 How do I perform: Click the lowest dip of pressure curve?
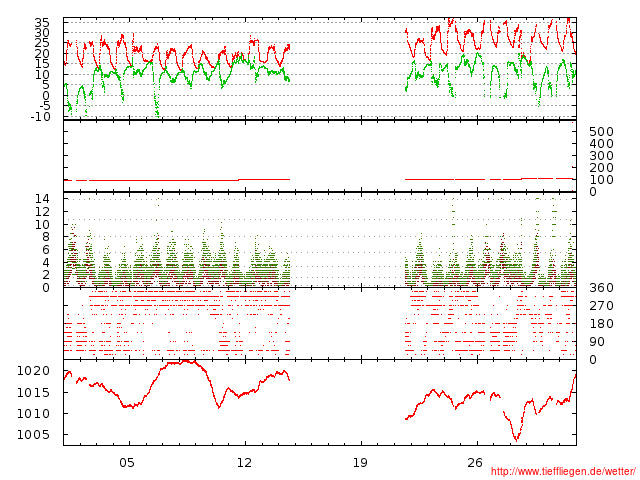point(517,439)
